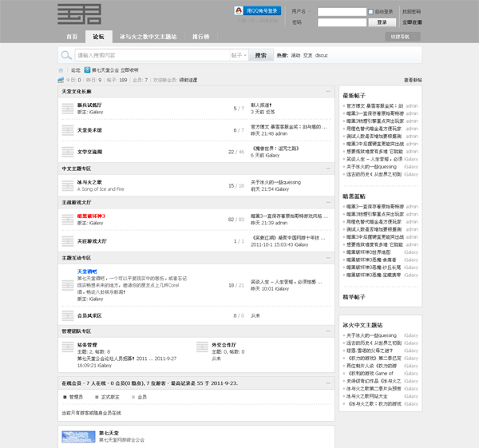This screenshot has width=479, height=448.
Task: Collapse the online members 在线会员 section
Action: (x=328, y=383)
